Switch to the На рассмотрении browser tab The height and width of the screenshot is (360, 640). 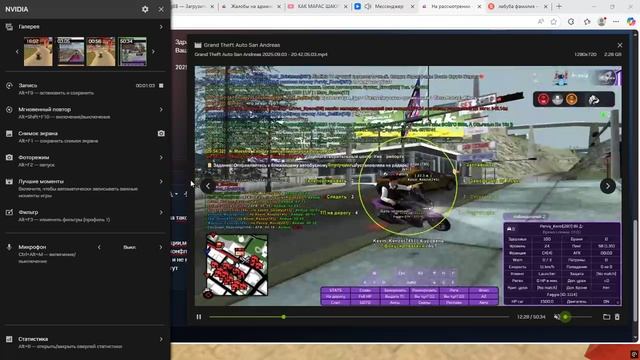point(451,7)
